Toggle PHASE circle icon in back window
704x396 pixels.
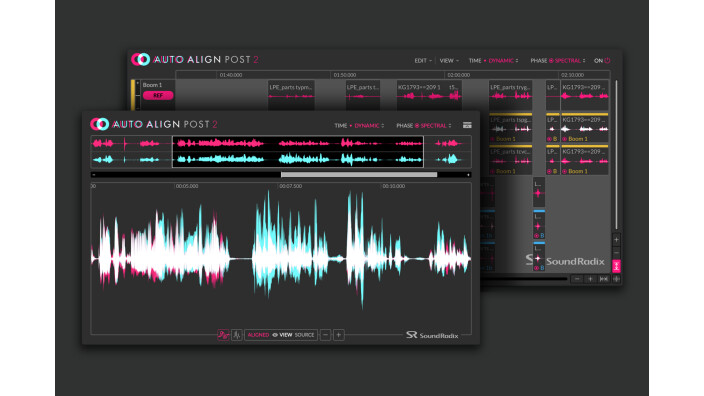click(551, 61)
